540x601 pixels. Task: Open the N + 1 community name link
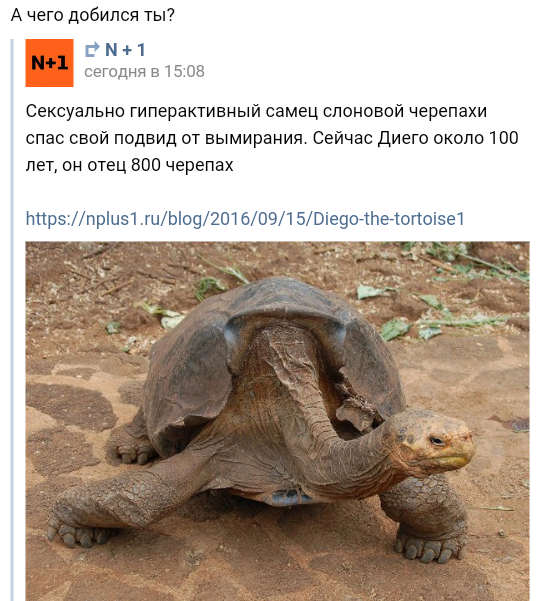(126, 50)
